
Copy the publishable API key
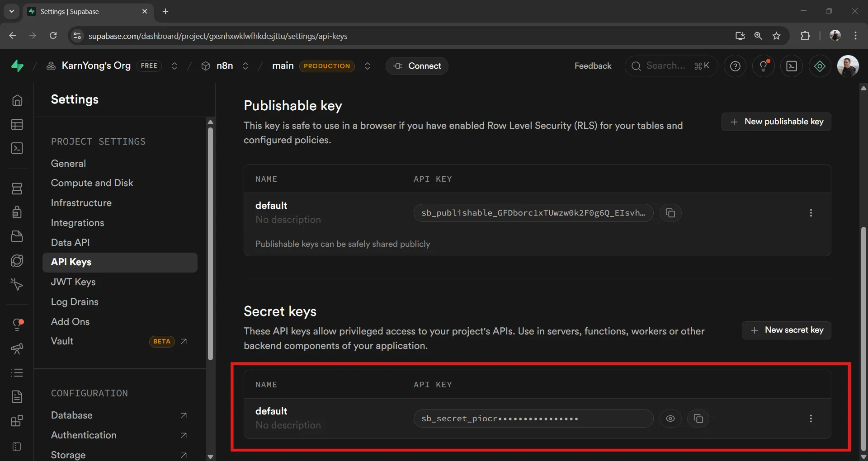point(670,213)
